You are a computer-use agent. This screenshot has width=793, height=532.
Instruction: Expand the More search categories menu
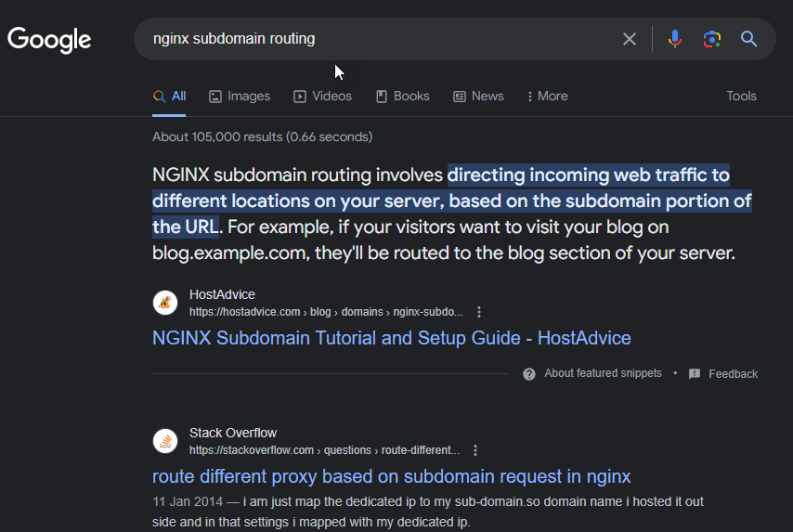pyautogui.click(x=547, y=96)
